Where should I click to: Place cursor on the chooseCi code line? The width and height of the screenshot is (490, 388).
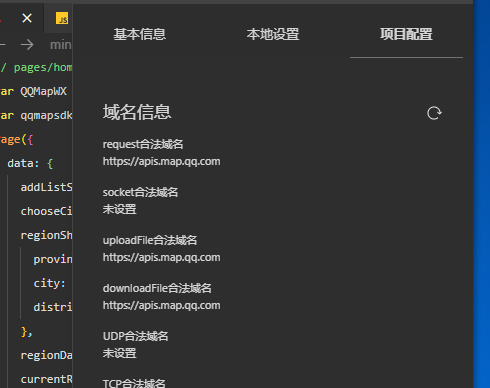(x=47, y=211)
